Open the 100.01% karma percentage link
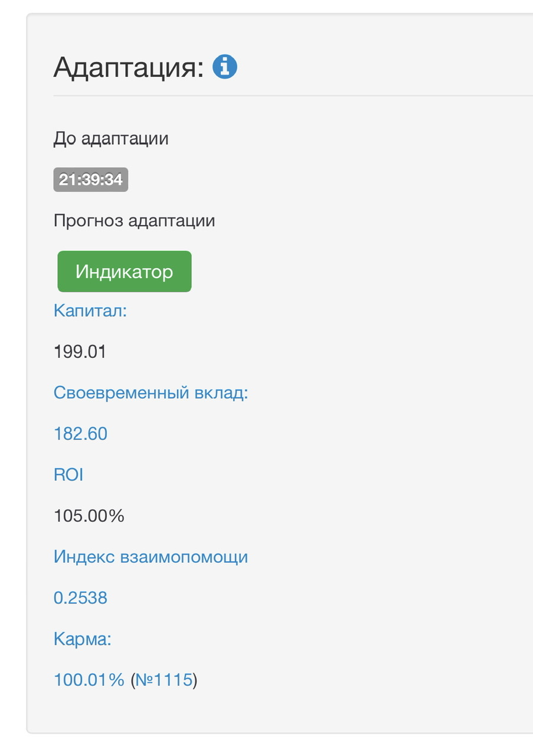The width and height of the screenshot is (533, 756). [89, 680]
